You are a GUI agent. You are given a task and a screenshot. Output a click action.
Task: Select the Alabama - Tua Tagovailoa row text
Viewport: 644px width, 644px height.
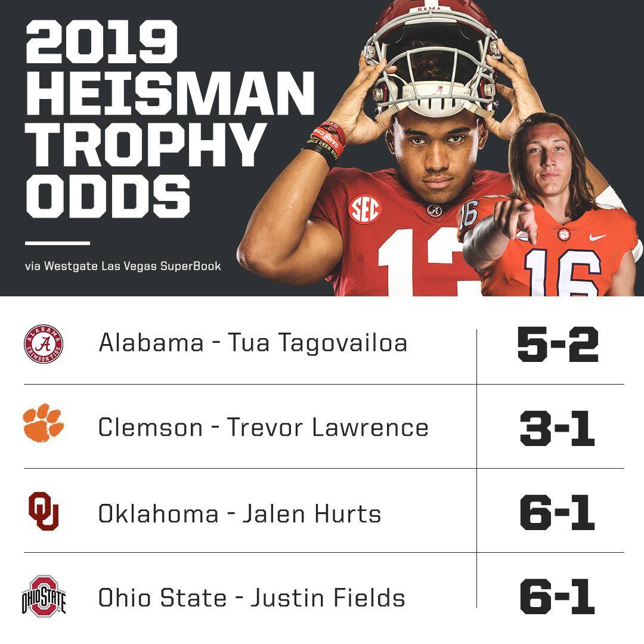(253, 343)
